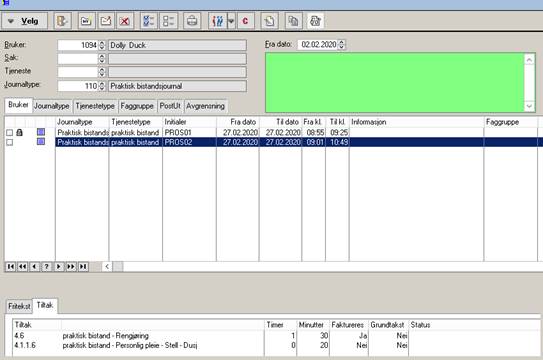Viewport: 543px width, 360px height.
Task: Click the single document copy icon
Action: coord(269,21)
